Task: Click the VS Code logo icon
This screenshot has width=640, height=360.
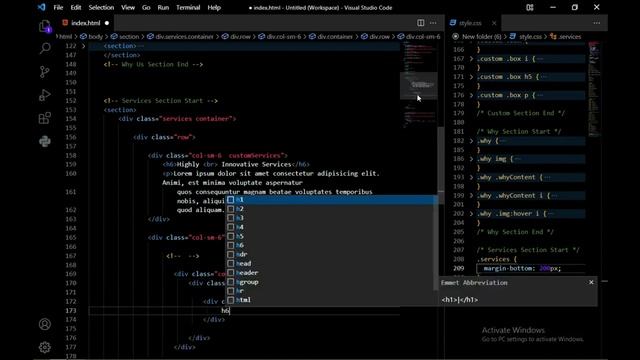Action: 42,7
